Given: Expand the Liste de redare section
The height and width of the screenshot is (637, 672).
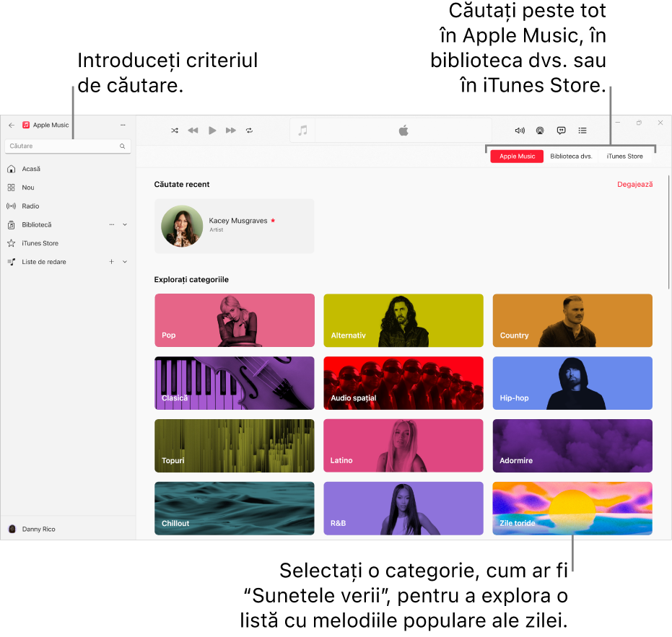Looking at the screenshot, I should click(x=123, y=261).
